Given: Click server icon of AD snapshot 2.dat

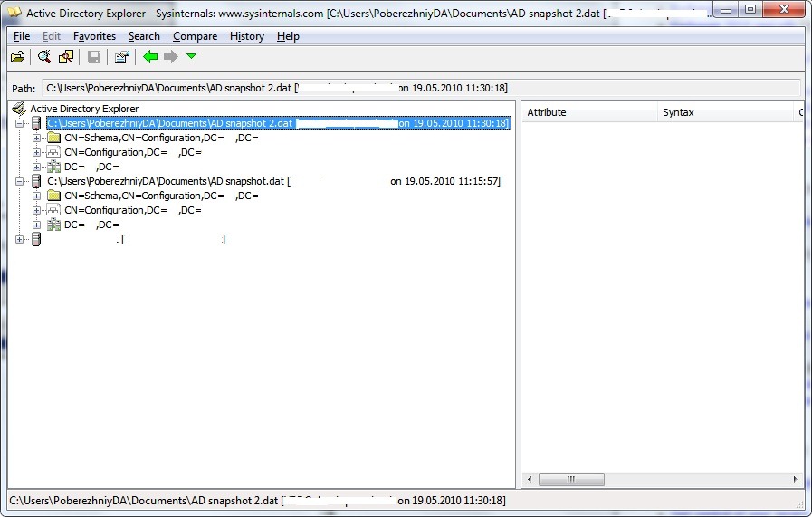Looking at the screenshot, I should tap(35, 123).
